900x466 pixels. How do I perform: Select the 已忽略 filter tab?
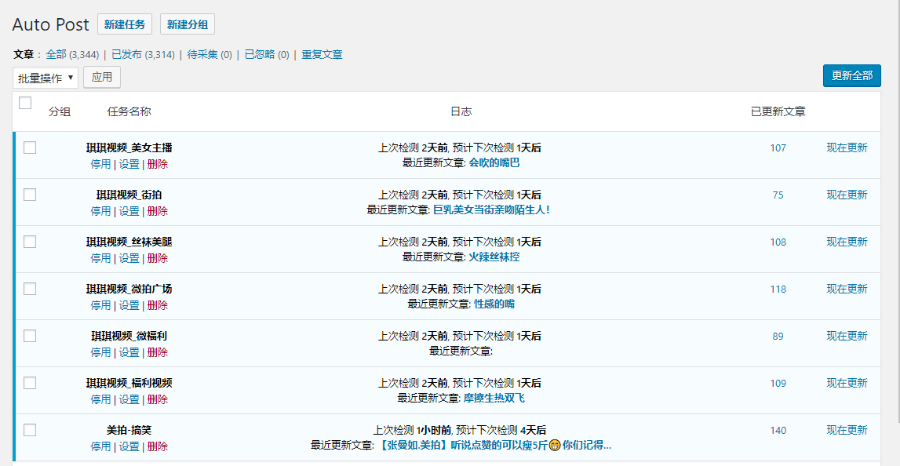259,55
